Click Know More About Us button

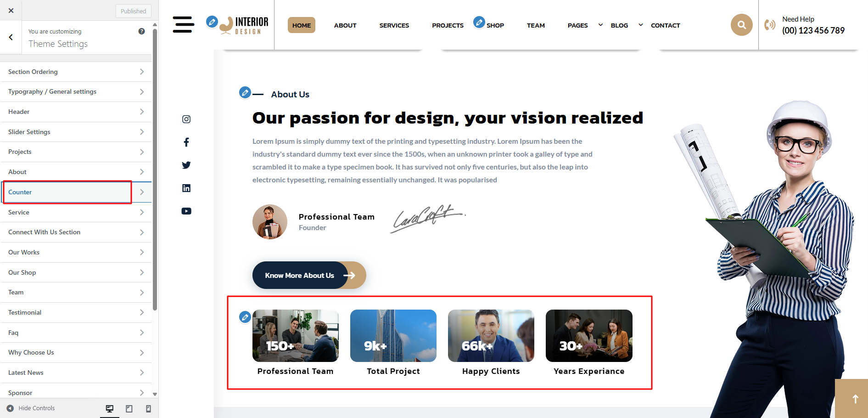coord(309,275)
